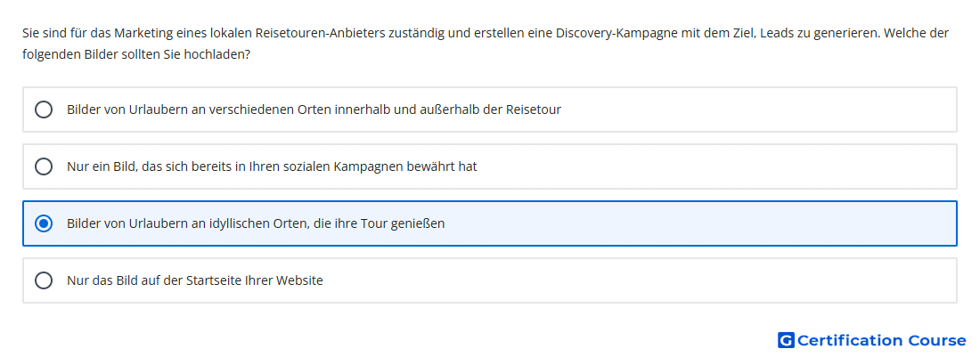
Task: Click the highlighted blue answer card
Action: (490, 223)
